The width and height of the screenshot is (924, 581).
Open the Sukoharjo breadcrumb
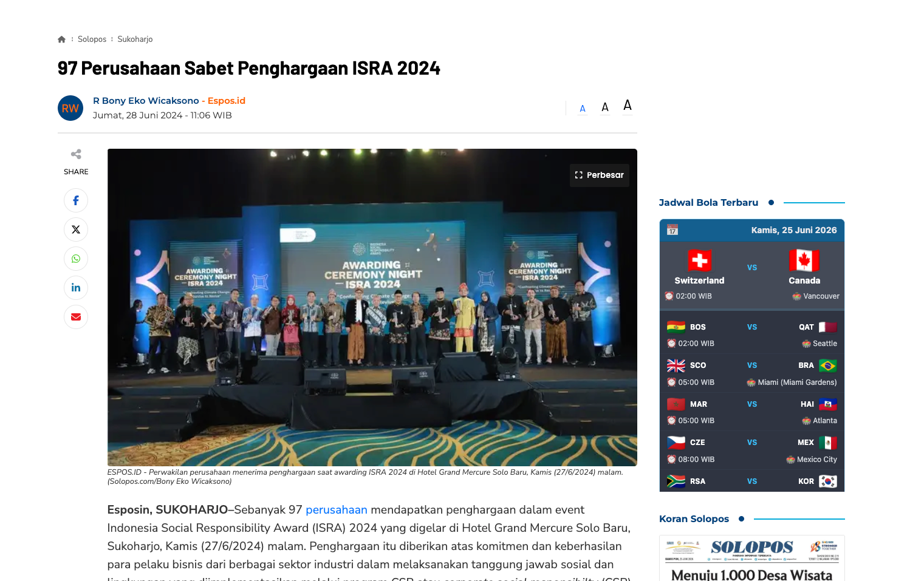coord(135,39)
